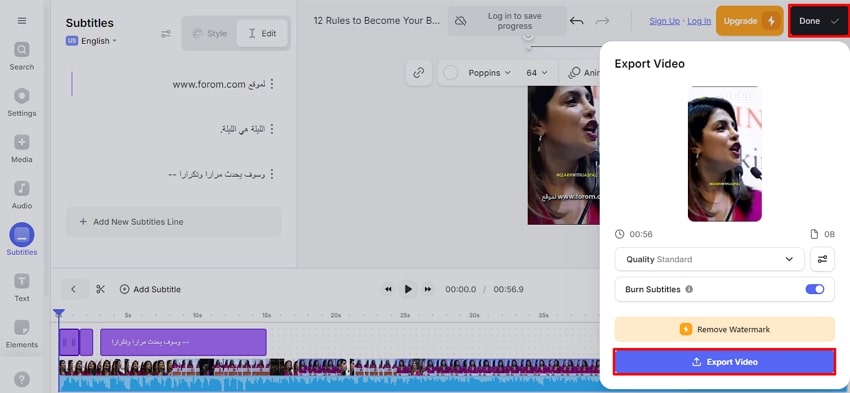Switch to the Style tab

pyautogui.click(x=210, y=34)
